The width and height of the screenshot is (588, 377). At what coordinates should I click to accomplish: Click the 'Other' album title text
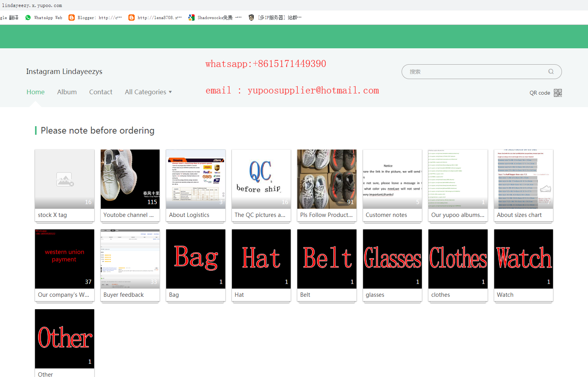coord(46,374)
